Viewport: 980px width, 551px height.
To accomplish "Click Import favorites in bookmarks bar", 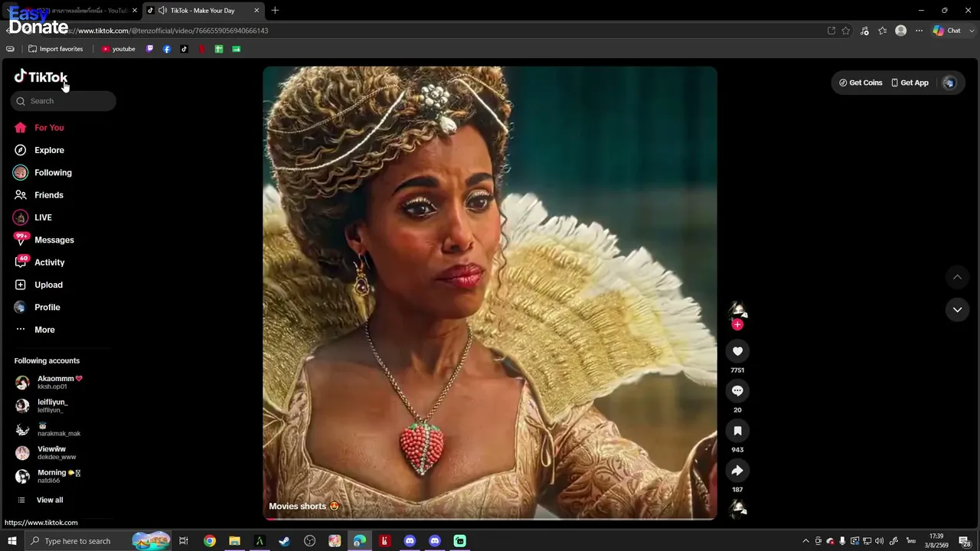I will point(55,49).
